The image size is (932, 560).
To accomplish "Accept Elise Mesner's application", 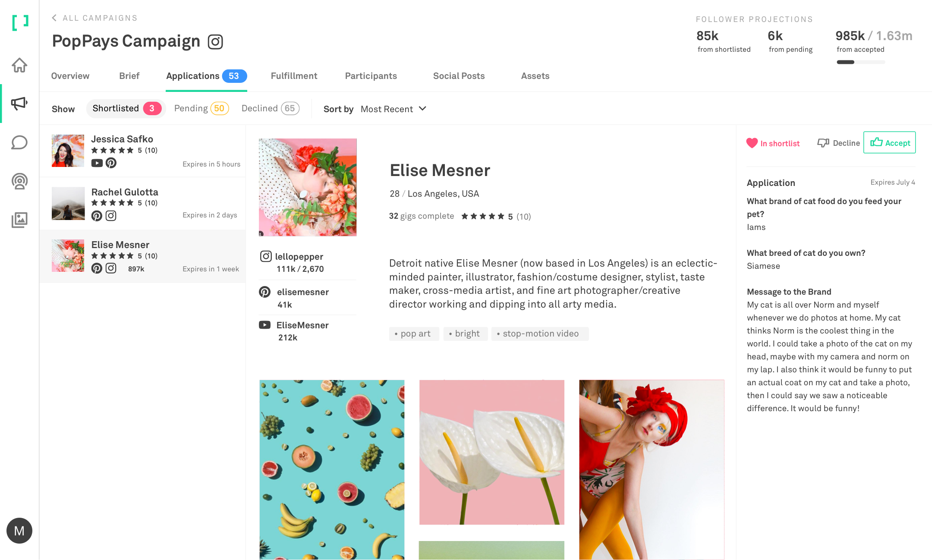I will coord(889,142).
